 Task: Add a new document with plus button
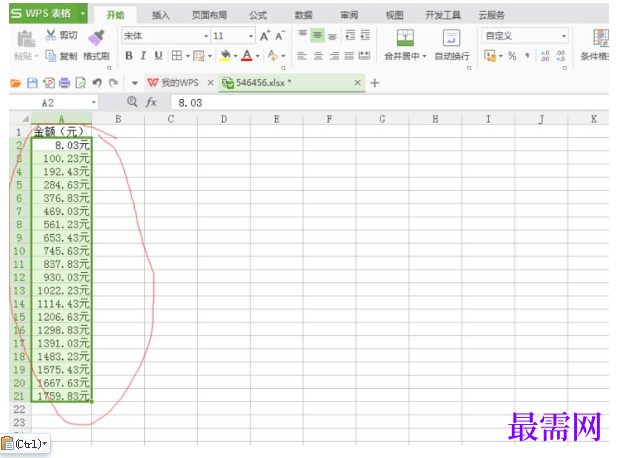374,83
